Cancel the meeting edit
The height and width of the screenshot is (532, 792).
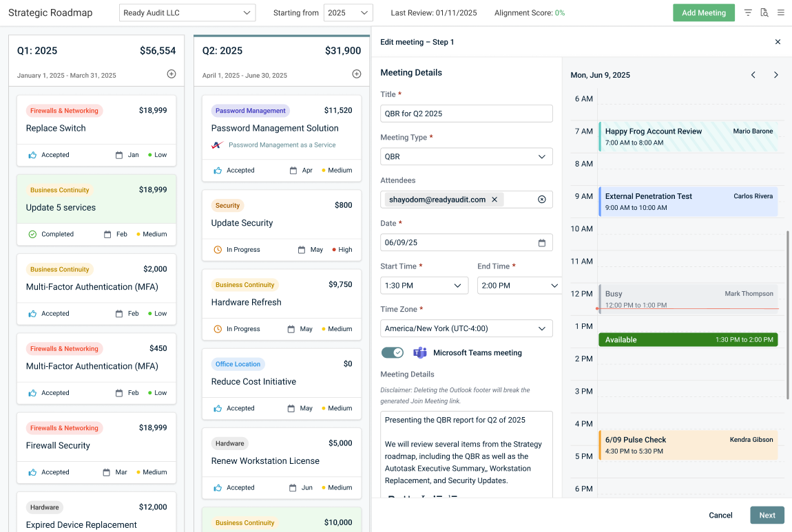(720, 515)
